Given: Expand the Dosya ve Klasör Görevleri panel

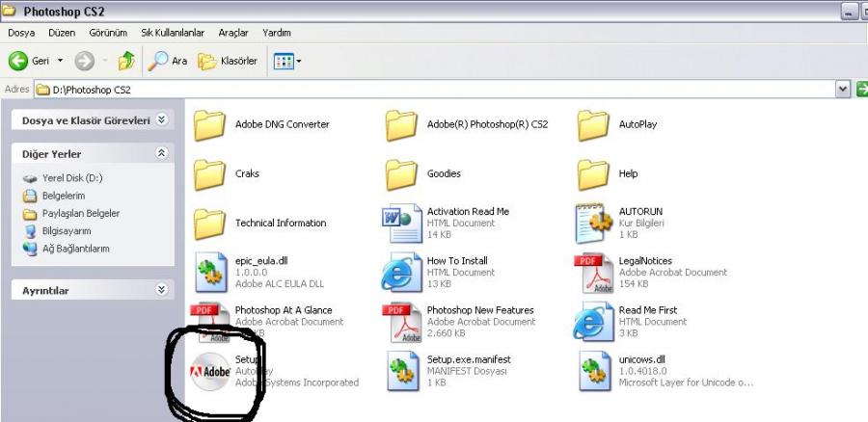Looking at the screenshot, I should pyautogui.click(x=161, y=119).
